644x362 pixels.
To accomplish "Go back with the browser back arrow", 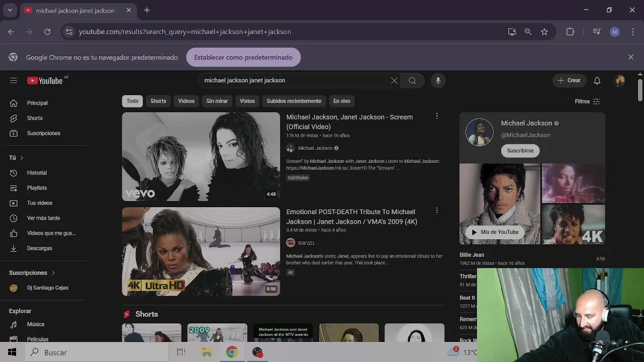I will click(11, 32).
